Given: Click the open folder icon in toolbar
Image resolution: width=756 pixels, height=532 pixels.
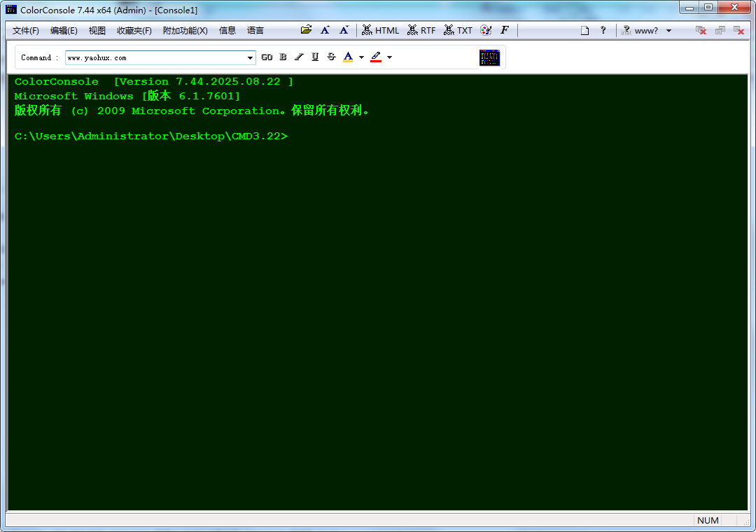Looking at the screenshot, I should (x=306, y=30).
